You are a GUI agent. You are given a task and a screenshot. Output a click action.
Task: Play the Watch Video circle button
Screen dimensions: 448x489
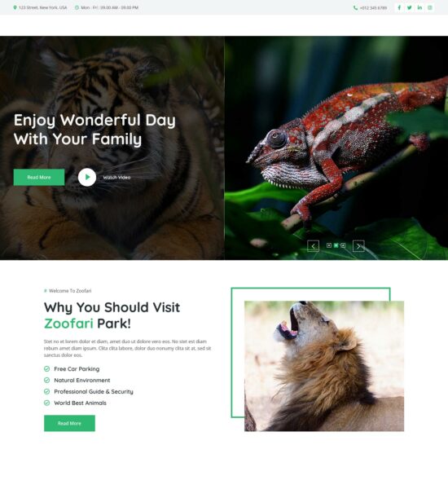(87, 177)
